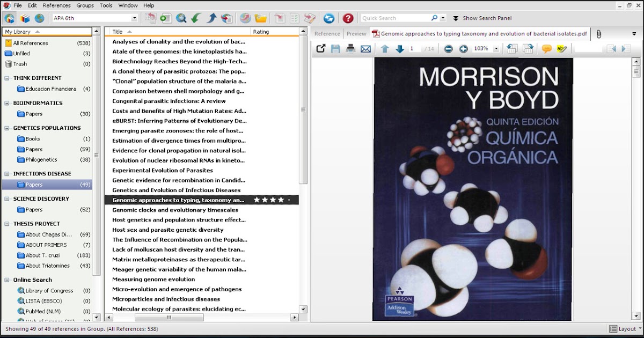Image resolution: width=644 pixels, height=338 pixels.
Task: Switch to the Preview tab
Action: (x=356, y=34)
